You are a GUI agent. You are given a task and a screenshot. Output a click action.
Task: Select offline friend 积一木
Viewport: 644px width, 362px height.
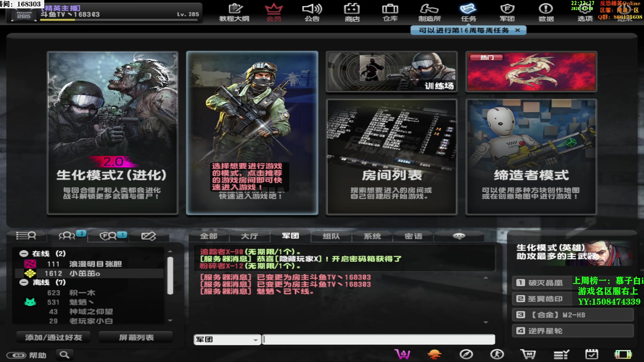[x=89, y=293]
